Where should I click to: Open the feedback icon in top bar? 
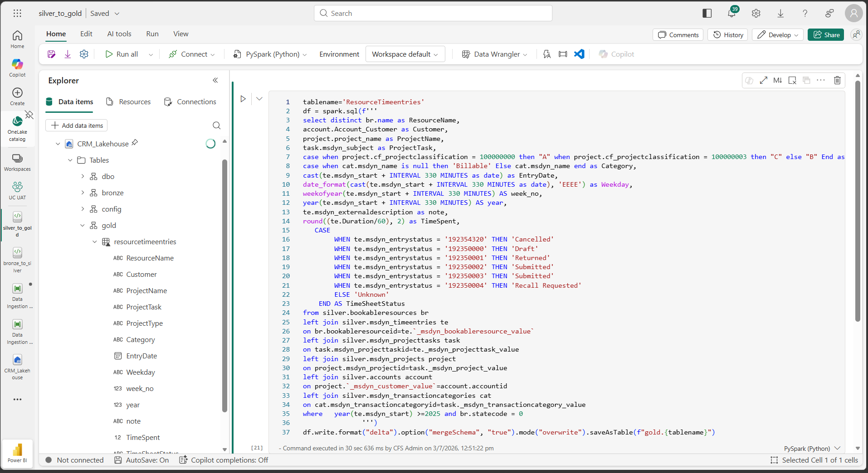(829, 13)
